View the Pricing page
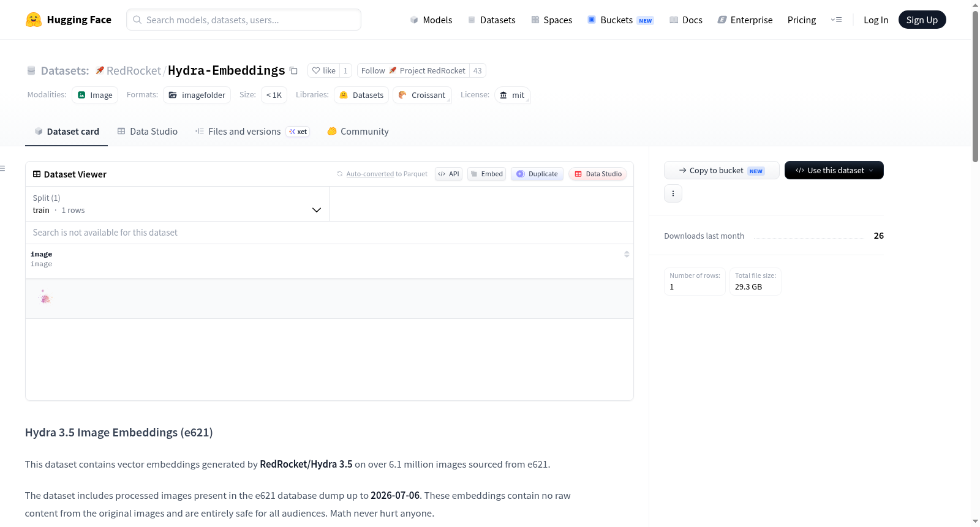This screenshot has width=980, height=527. tap(802, 20)
